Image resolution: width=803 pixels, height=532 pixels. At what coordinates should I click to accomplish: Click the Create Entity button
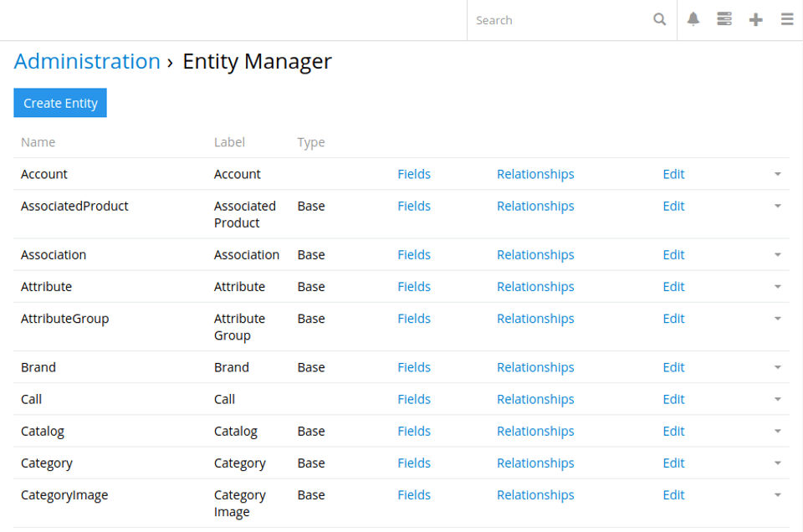60,103
